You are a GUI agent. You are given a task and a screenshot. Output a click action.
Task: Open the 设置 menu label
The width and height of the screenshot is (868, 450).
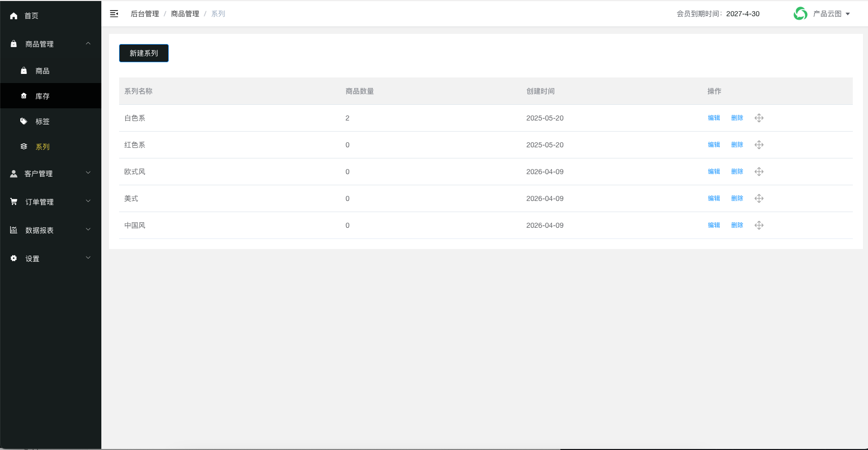[x=32, y=259]
